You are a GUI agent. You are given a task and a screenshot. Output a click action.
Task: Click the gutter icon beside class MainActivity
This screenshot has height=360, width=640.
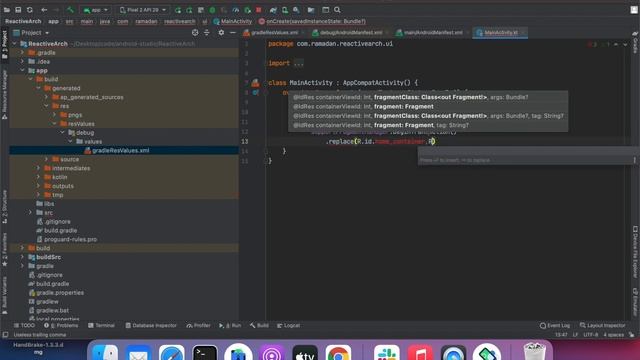pos(256,83)
